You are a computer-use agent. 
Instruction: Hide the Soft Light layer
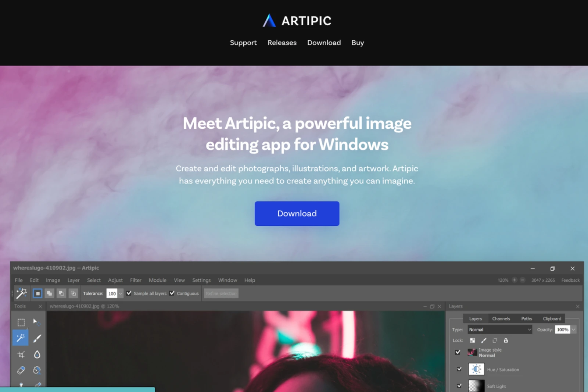[x=459, y=385]
